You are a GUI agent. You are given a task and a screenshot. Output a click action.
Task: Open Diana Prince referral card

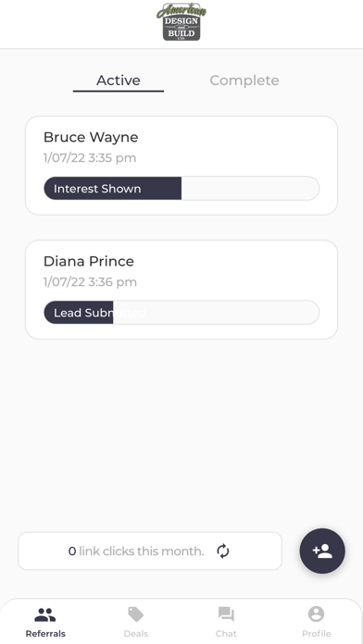coord(181,290)
